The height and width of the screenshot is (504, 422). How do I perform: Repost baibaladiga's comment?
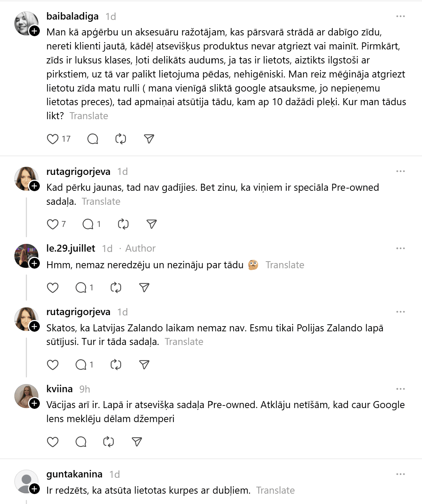tap(121, 139)
